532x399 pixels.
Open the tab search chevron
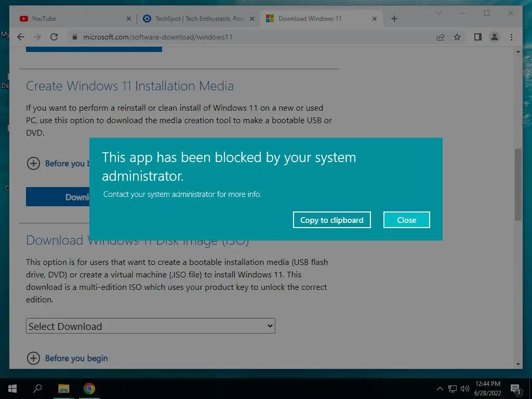tap(438, 13)
